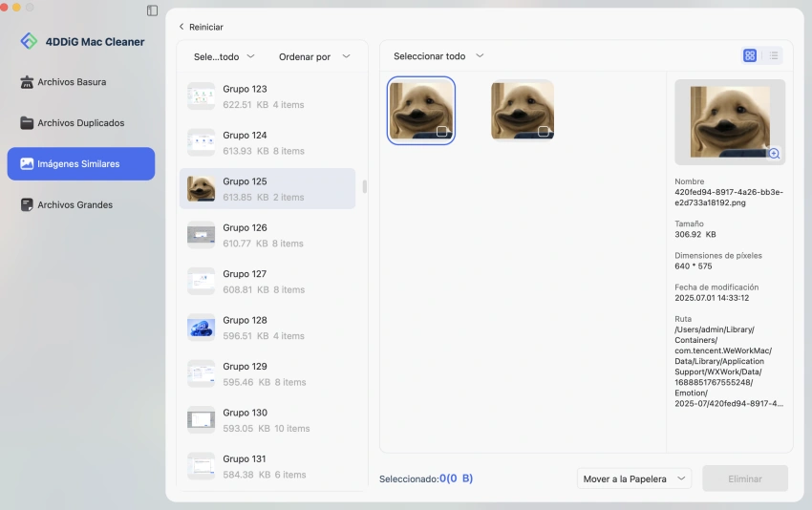The height and width of the screenshot is (510, 812).
Task: Open Archivos Grandes section
Action: [x=81, y=204]
